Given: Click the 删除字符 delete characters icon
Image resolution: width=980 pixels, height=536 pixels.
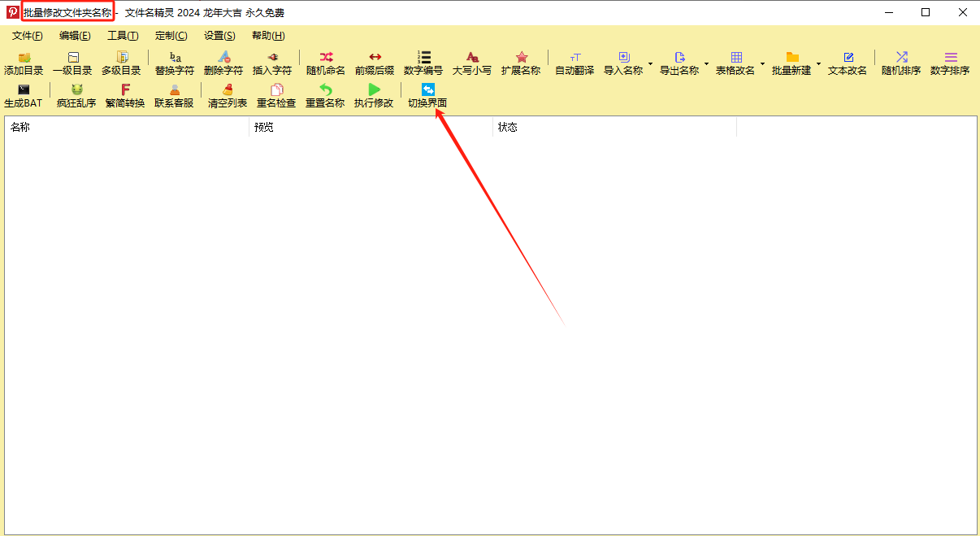Looking at the screenshot, I should [x=223, y=58].
